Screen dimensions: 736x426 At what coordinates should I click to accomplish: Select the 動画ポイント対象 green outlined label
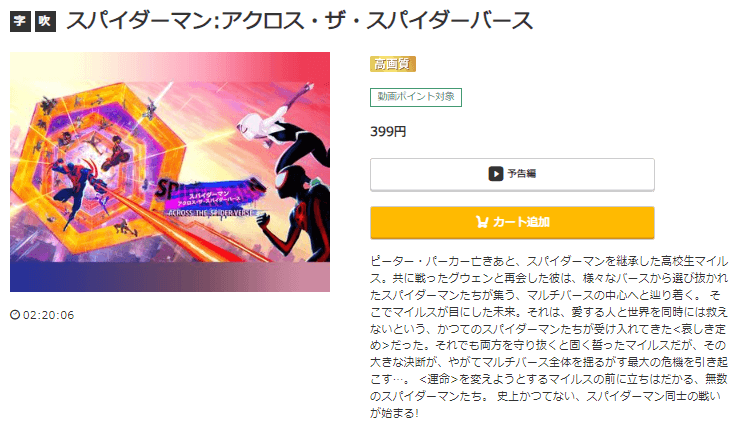click(416, 97)
